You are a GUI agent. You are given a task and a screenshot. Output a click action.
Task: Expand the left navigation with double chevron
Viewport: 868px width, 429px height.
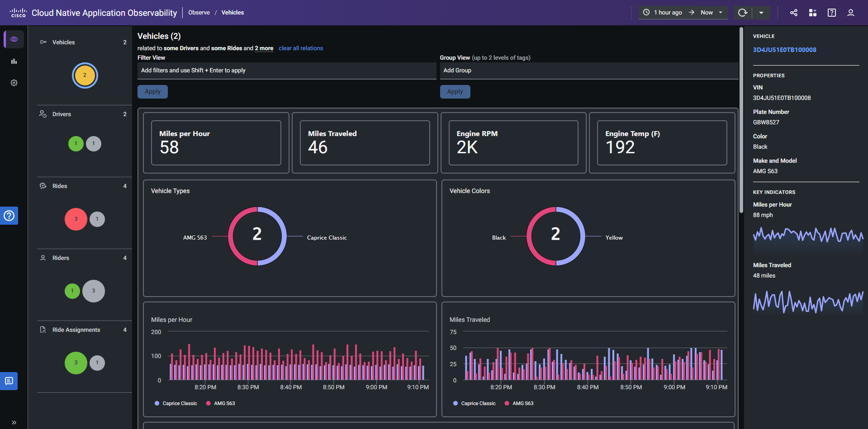tap(14, 422)
